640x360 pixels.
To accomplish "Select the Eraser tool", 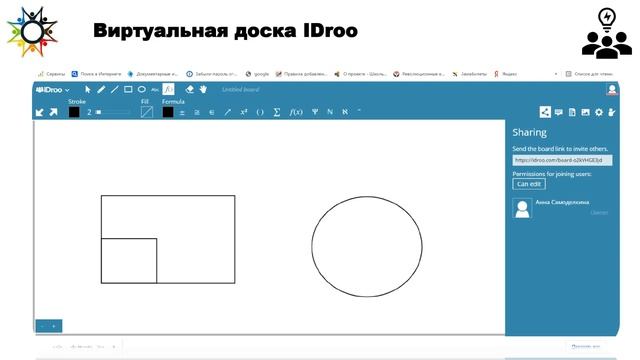I will tap(189, 89).
